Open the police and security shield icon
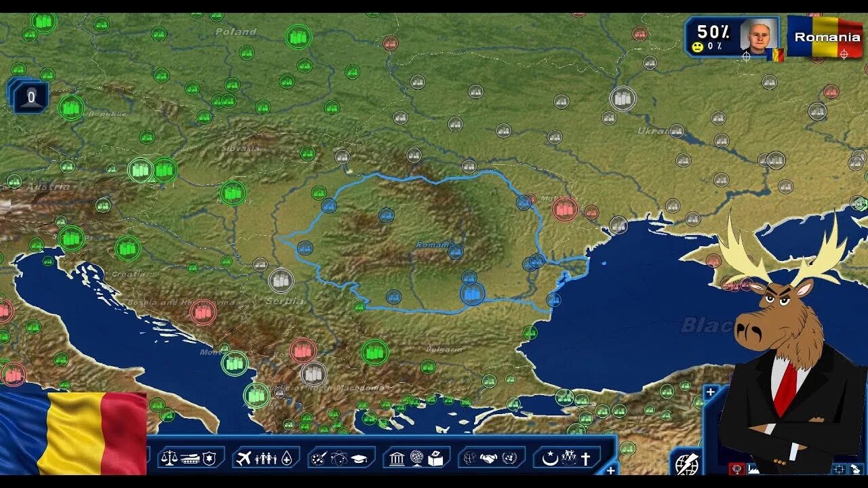The height and width of the screenshot is (488, 868). tap(208, 460)
